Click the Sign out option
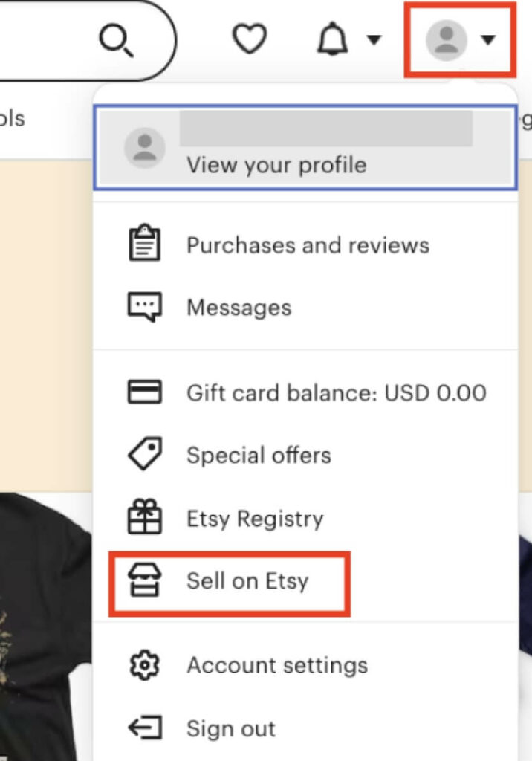Viewport: 532px width, 761px height. [x=230, y=728]
